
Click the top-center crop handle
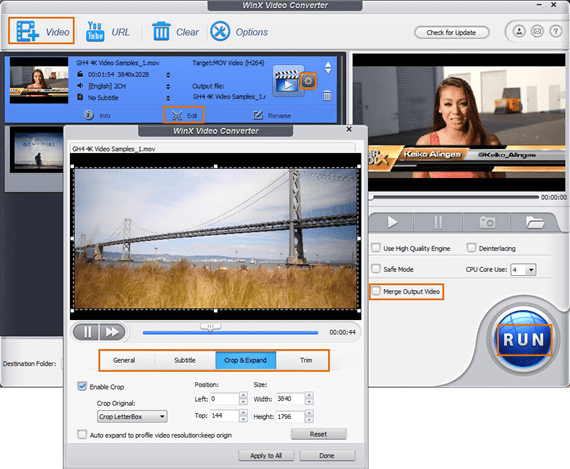tap(216, 166)
